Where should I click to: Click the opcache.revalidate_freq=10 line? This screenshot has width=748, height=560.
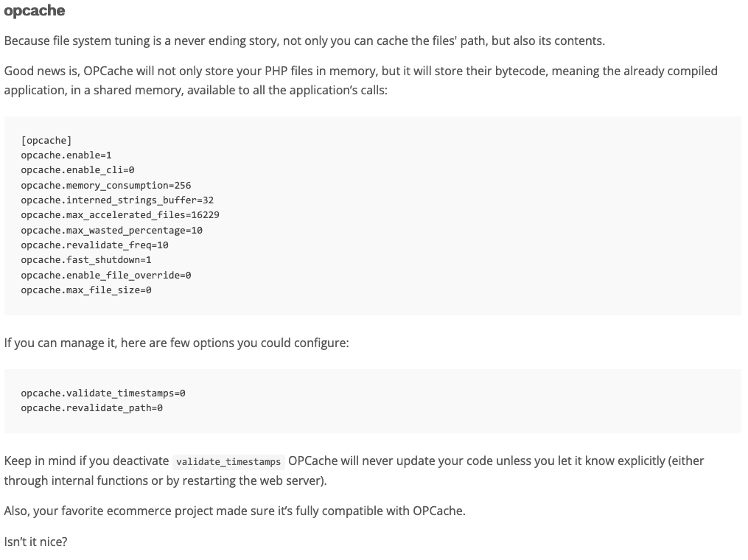click(x=94, y=245)
